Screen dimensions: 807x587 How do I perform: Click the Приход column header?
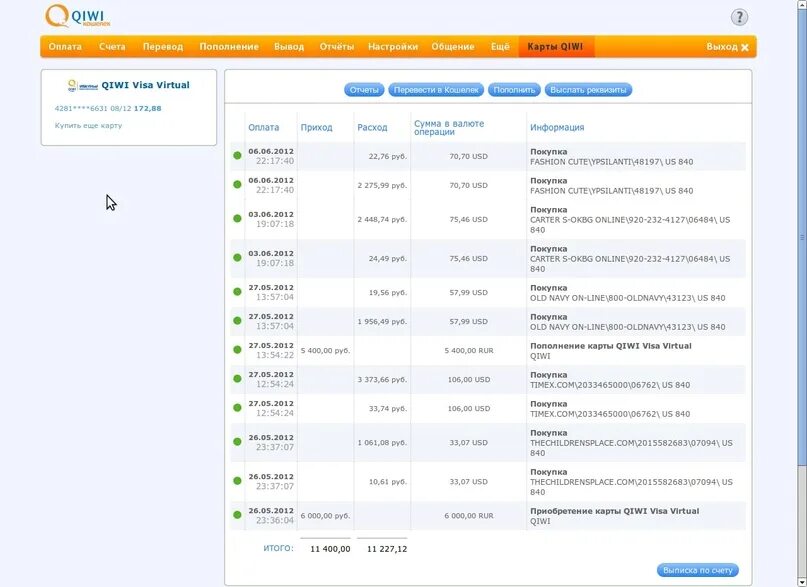coord(317,128)
